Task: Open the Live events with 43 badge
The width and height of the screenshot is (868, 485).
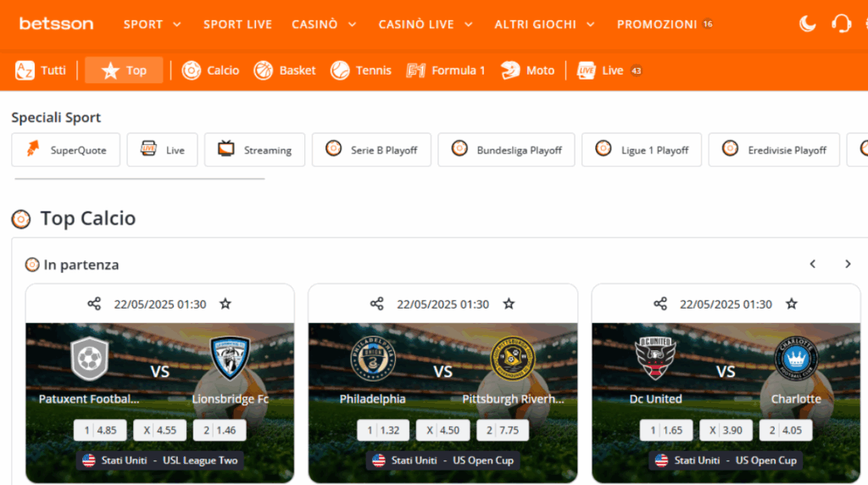Action: (x=609, y=70)
